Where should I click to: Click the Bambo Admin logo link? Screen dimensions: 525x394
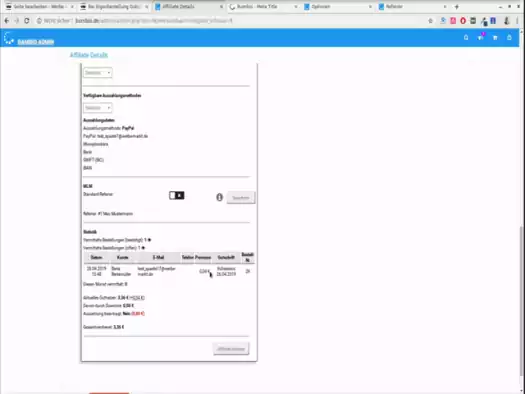pyautogui.click(x=35, y=42)
